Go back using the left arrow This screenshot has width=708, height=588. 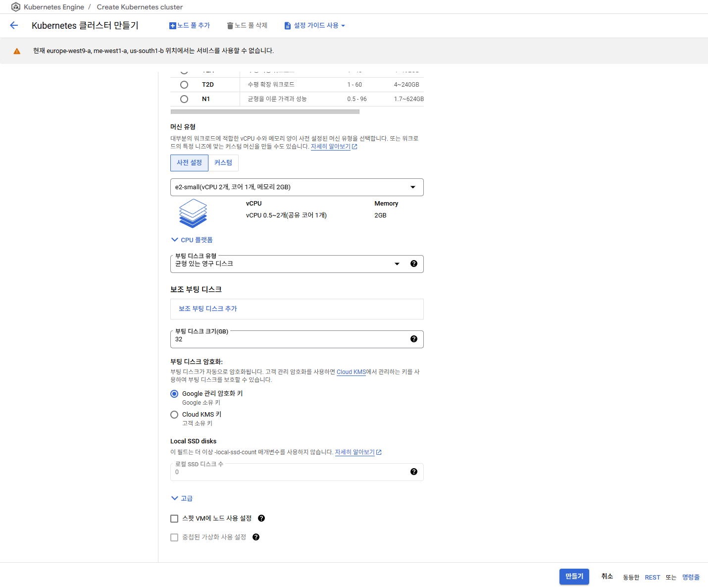pos(14,25)
